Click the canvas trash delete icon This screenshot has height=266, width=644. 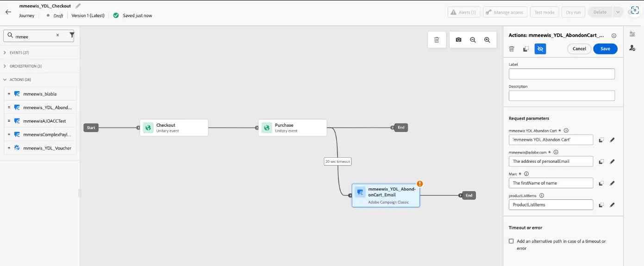pyautogui.click(x=437, y=40)
